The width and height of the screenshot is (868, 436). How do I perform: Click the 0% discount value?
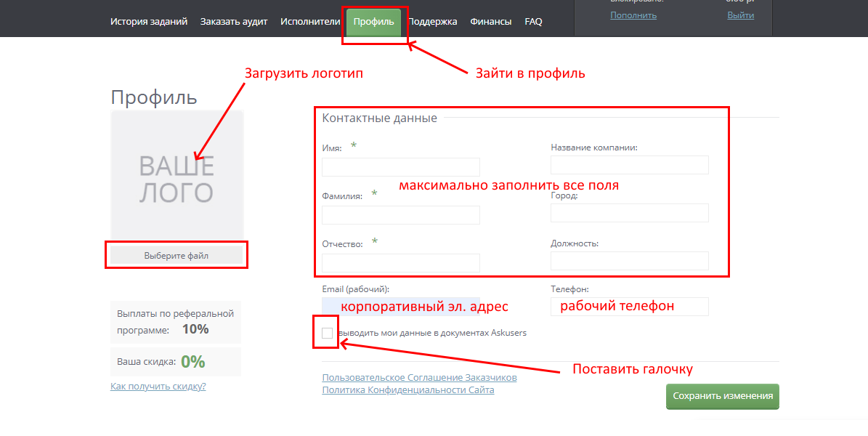click(193, 362)
